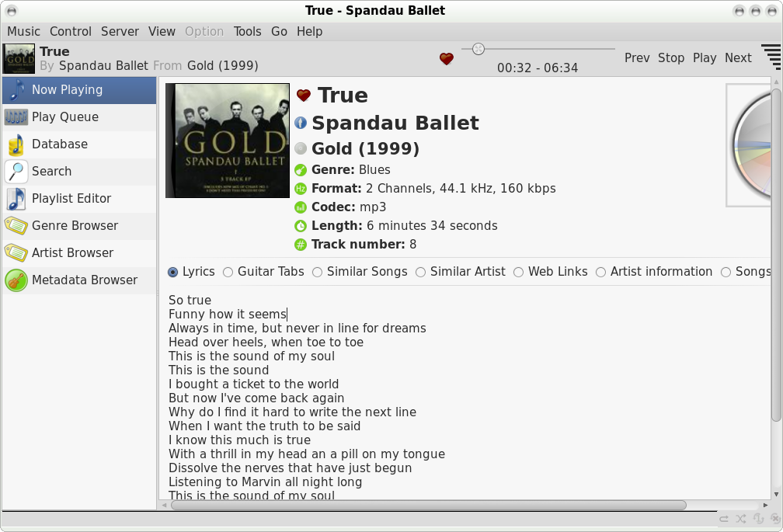Viewport: 783px width, 532px height.
Task: Click the heart icon in top toolbar
Action: click(x=446, y=58)
